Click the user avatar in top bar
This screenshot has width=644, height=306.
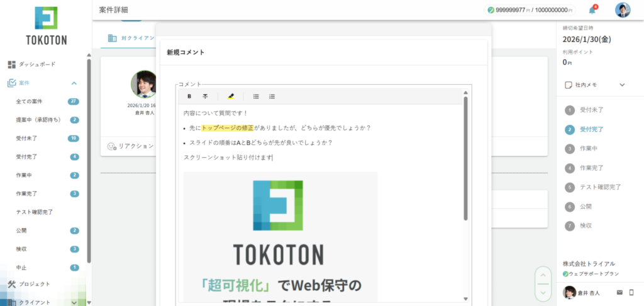click(623, 10)
